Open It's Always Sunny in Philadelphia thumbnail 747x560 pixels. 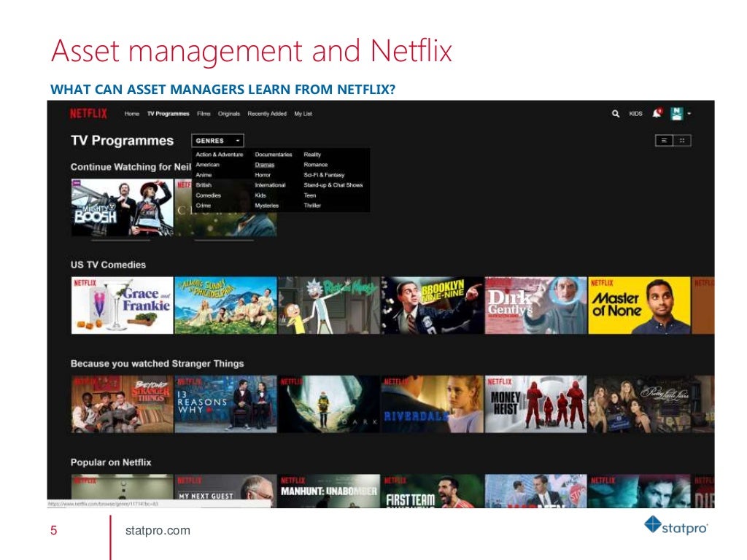click(x=226, y=306)
